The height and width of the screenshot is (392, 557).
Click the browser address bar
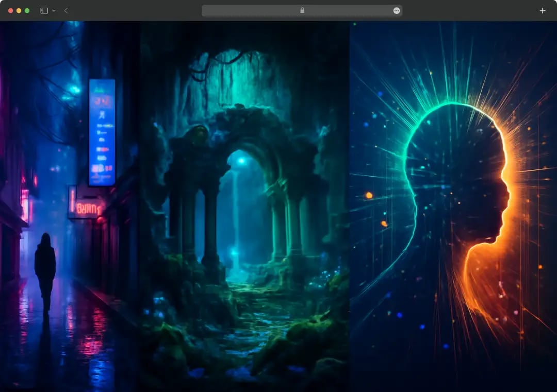point(302,11)
